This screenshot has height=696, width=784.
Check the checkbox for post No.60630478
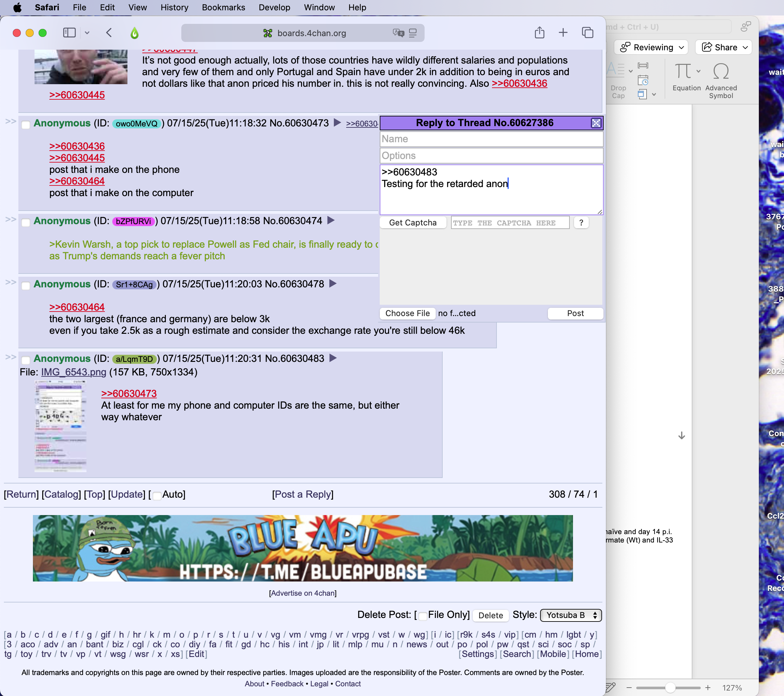[26, 286]
